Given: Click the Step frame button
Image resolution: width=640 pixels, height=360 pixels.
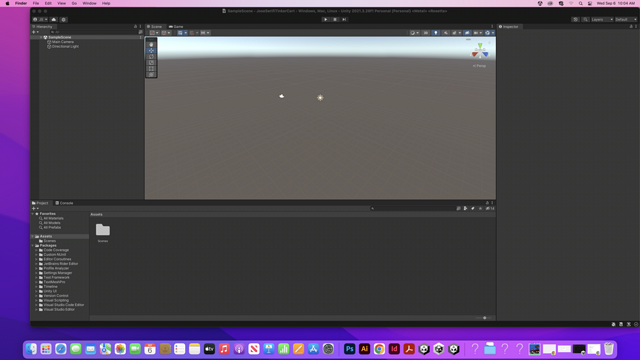Looking at the screenshot, I should tap(344, 19).
